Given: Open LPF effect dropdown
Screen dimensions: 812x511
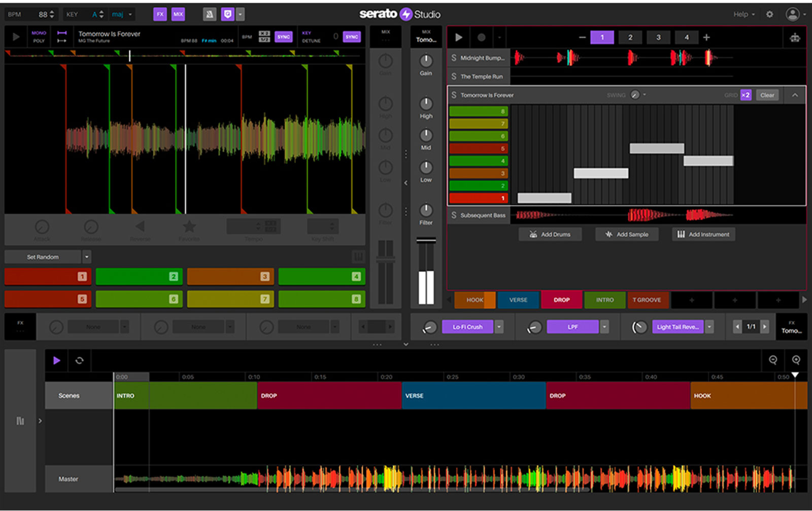Looking at the screenshot, I should [x=604, y=327].
